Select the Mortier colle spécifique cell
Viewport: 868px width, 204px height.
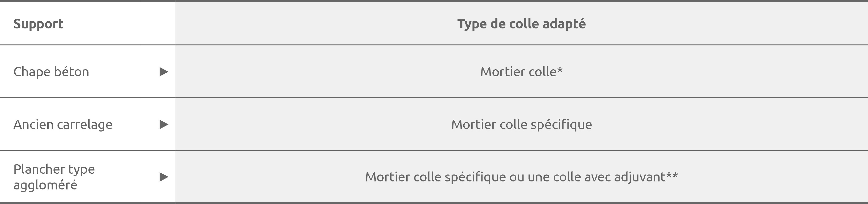pyautogui.click(x=521, y=124)
